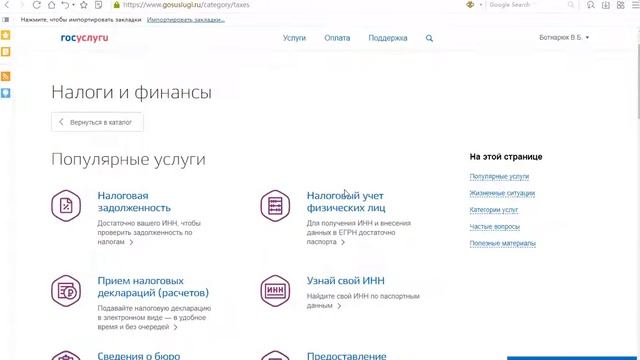Open the browser hamburger menu

coord(635,5)
